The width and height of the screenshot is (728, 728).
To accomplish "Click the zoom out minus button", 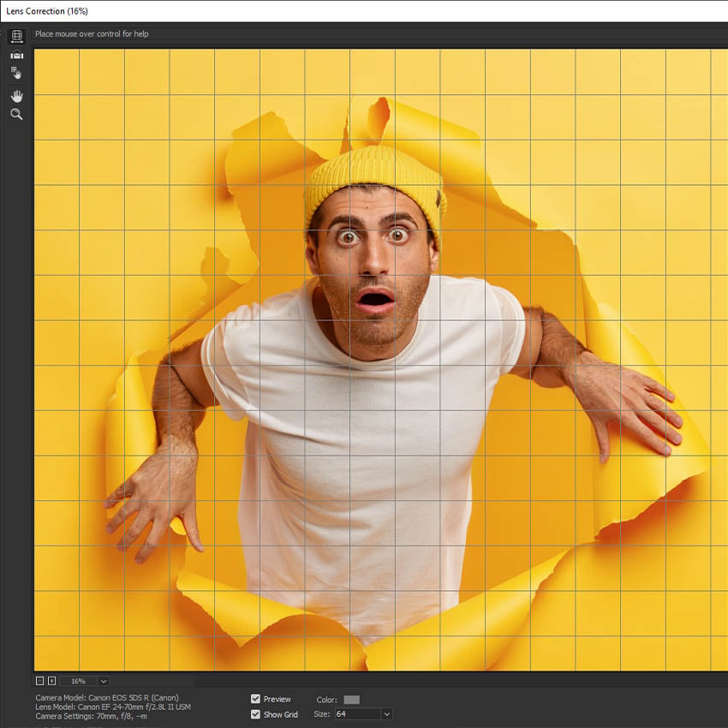I will pyautogui.click(x=39, y=681).
